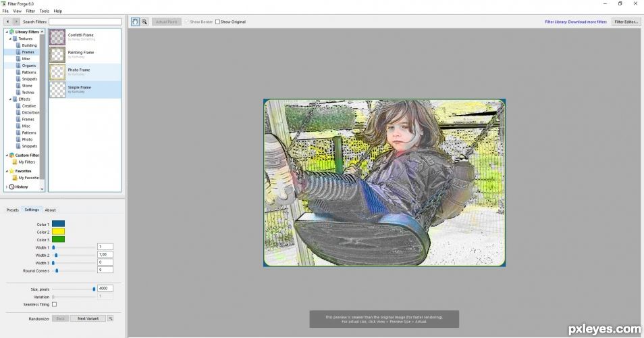
Task: Select Organic in the Textures tree
Action: pos(29,66)
